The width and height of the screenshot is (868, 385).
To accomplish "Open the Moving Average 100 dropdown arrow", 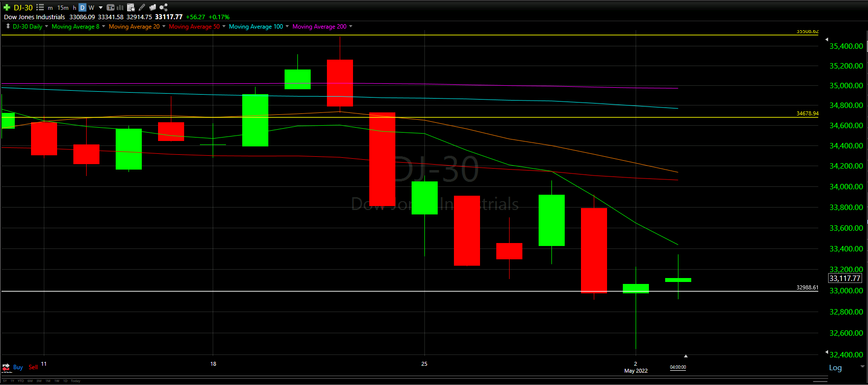I will [x=287, y=26].
